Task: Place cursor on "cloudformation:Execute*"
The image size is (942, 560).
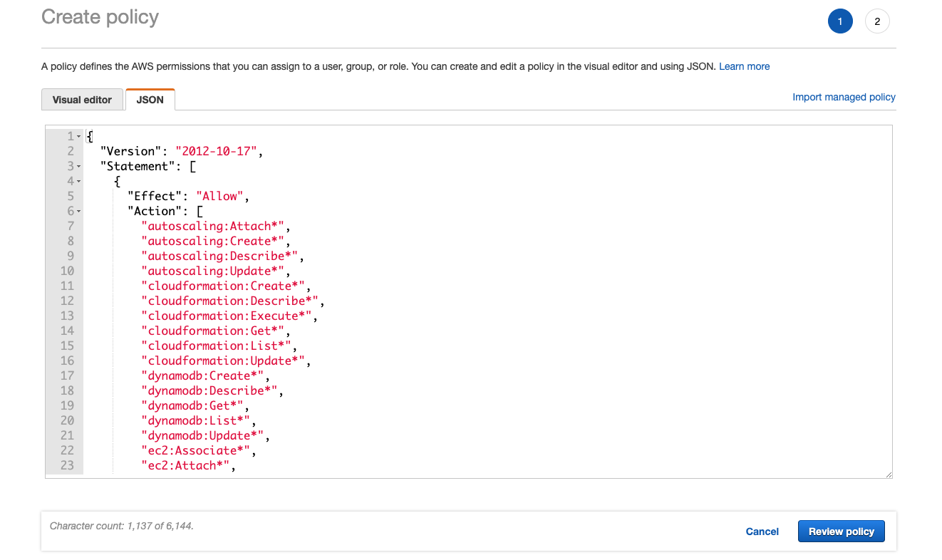Action: 227,316
